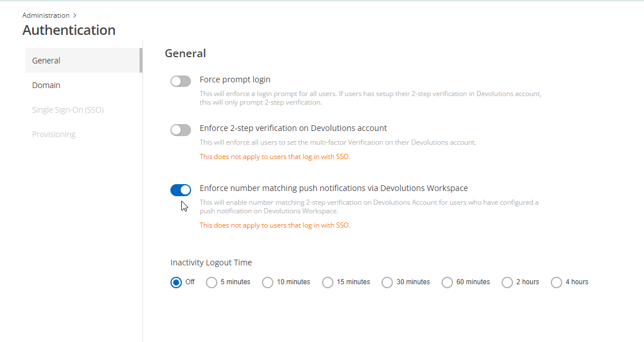The image size is (644, 342).
Task: Click the Force prompt login label
Action: (x=235, y=79)
